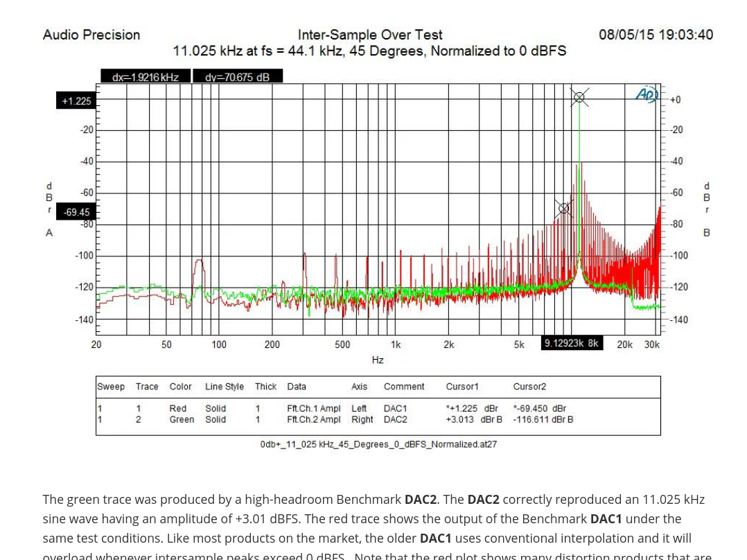Image resolution: width=747 pixels, height=560 pixels.
Task: Click the bold DAC1 text in the second line
Action: (x=606, y=518)
